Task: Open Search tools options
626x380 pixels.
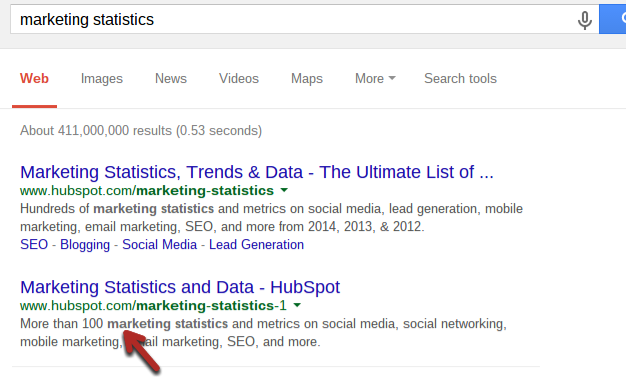Action: click(x=460, y=79)
